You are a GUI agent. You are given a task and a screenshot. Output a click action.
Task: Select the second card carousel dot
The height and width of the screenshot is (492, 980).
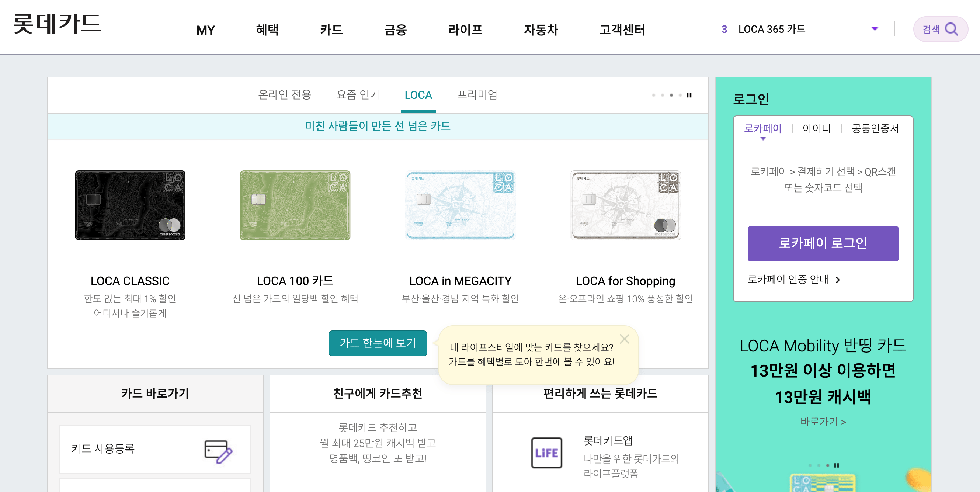[662, 95]
